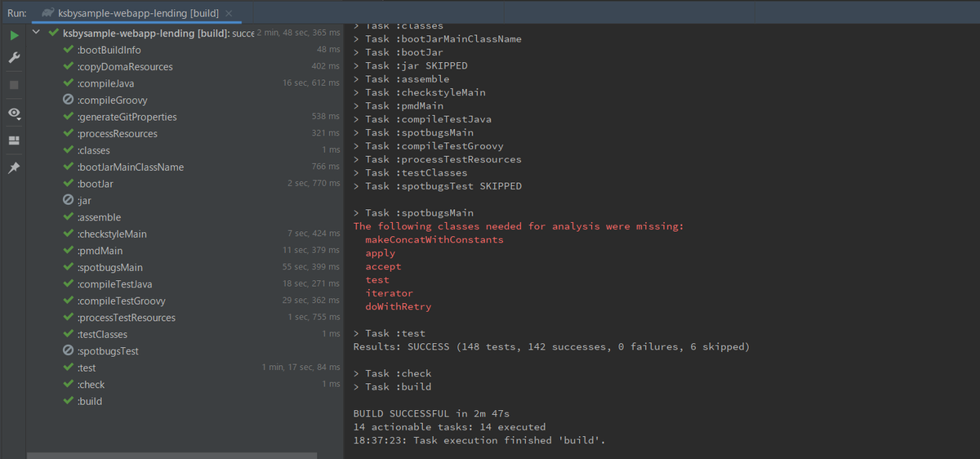
Task: Click the tree pane horizontal scrollbar
Action: [171, 454]
